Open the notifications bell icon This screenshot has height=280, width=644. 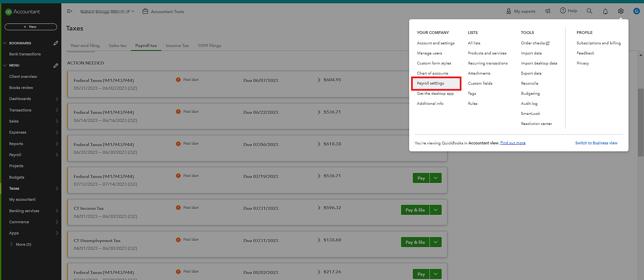coord(605,11)
